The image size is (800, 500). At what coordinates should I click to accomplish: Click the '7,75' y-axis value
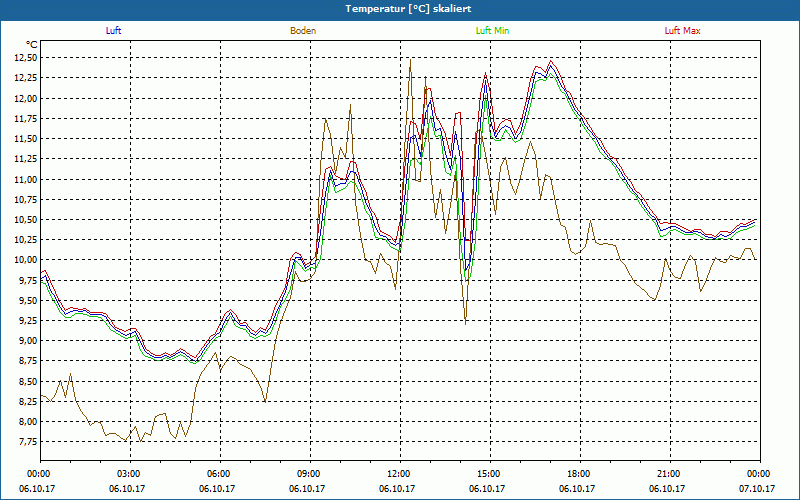[28, 442]
